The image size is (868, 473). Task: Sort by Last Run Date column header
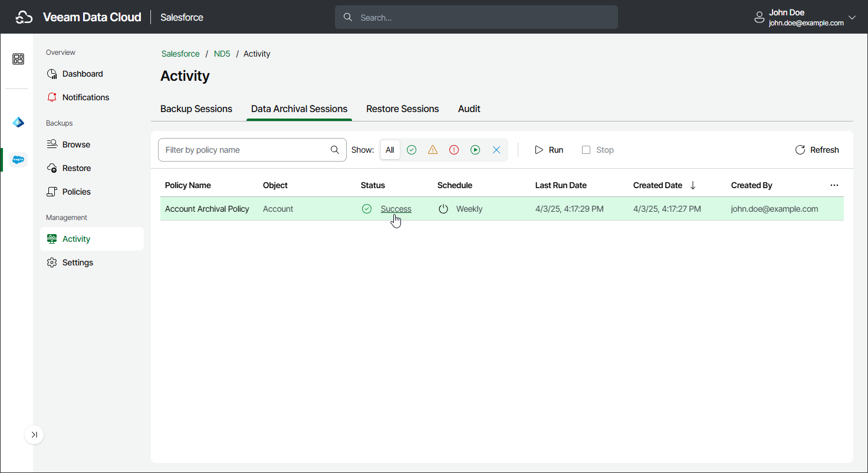(x=561, y=185)
